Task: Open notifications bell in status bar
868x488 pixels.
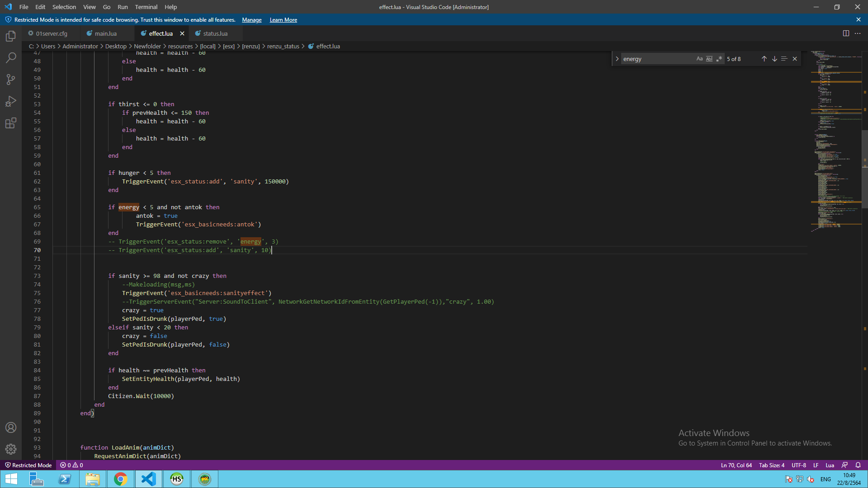Action: 858,465
